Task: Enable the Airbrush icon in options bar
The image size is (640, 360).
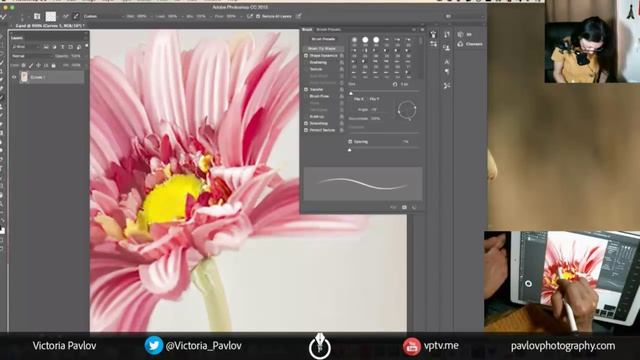Action: [250, 16]
